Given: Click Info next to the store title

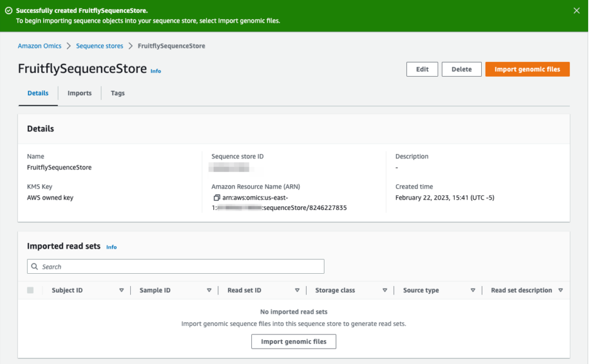Looking at the screenshot, I should tap(155, 71).
